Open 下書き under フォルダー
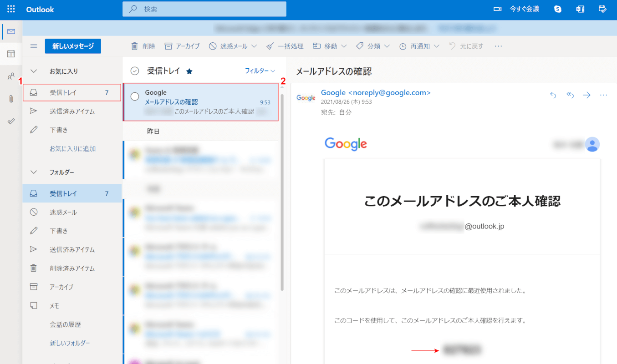 (72, 231)
